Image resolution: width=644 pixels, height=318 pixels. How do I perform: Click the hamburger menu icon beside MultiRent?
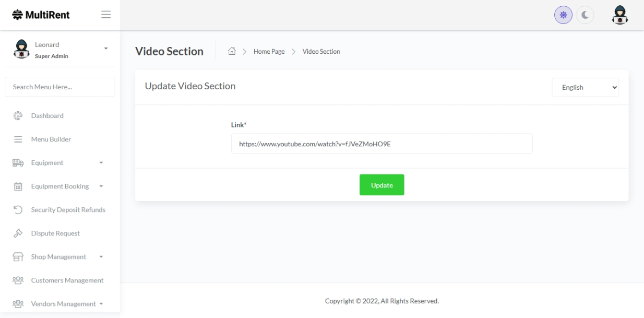106,15
